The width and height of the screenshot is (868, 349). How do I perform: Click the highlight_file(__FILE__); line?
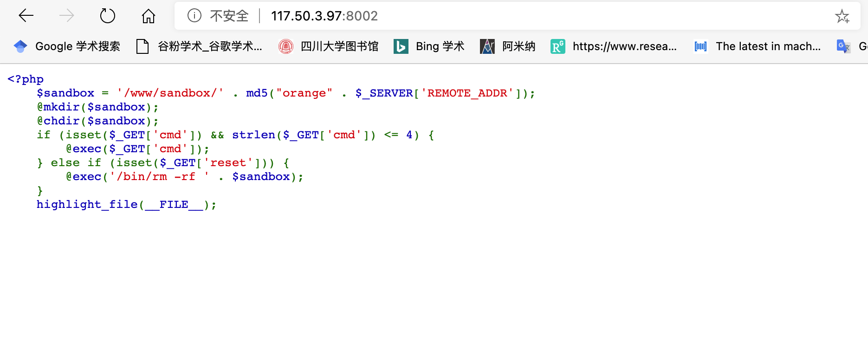click(x=127, y=205)
